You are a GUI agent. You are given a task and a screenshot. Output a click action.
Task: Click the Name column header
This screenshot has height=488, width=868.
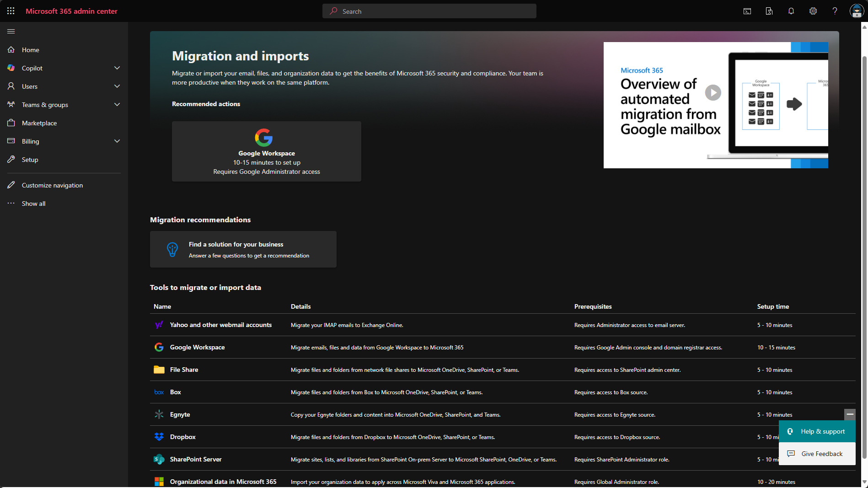click(x=162, y=306)
